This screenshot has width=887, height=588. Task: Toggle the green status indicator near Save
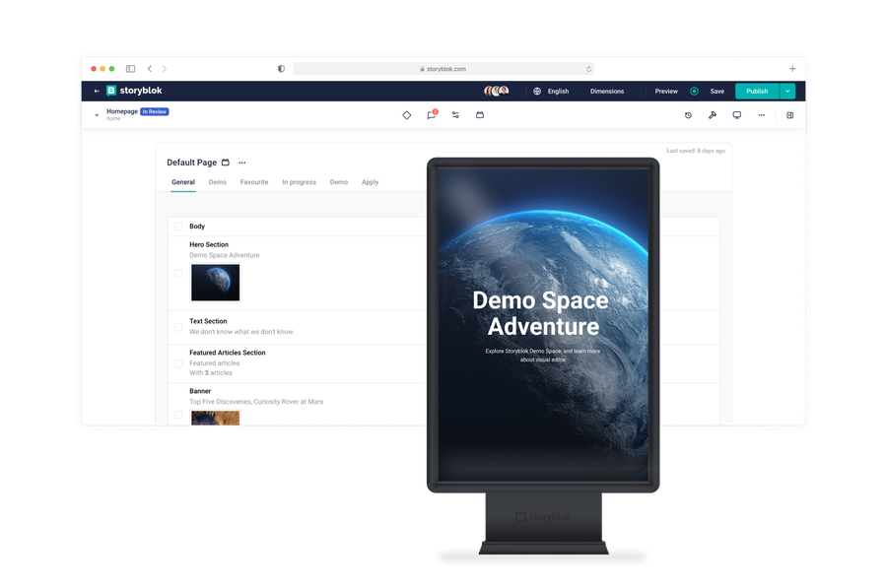(694, 91)
